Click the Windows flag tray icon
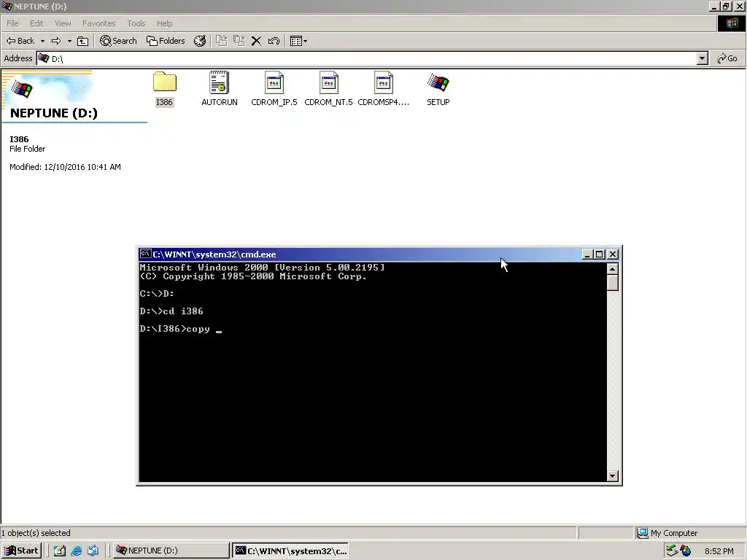747x560 pixels. click(686, 551)
